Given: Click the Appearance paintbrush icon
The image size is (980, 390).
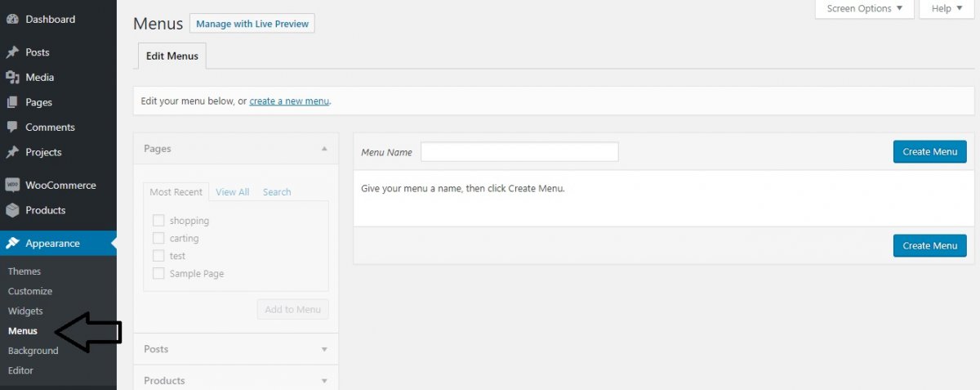Looking at the screenshot, I should click(12, 244).
